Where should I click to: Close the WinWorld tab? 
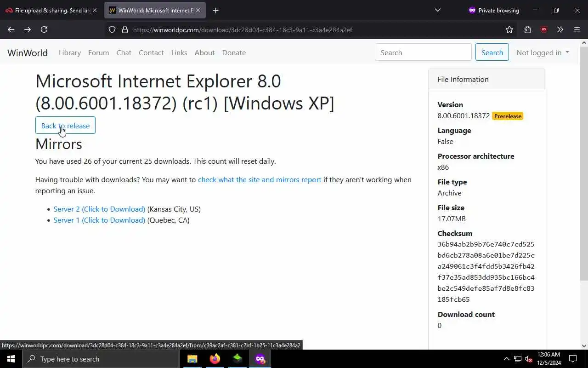pyautogui.click(x=198, y=10)
